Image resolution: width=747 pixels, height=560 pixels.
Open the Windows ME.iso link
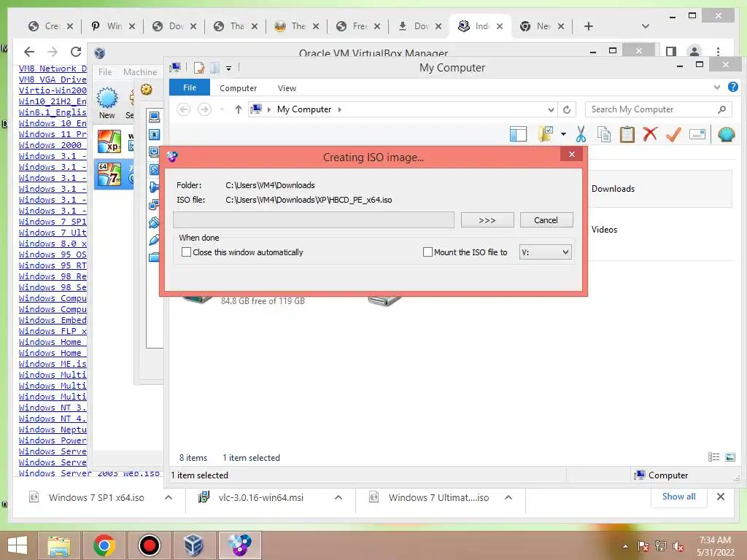(x=53, y=365)
